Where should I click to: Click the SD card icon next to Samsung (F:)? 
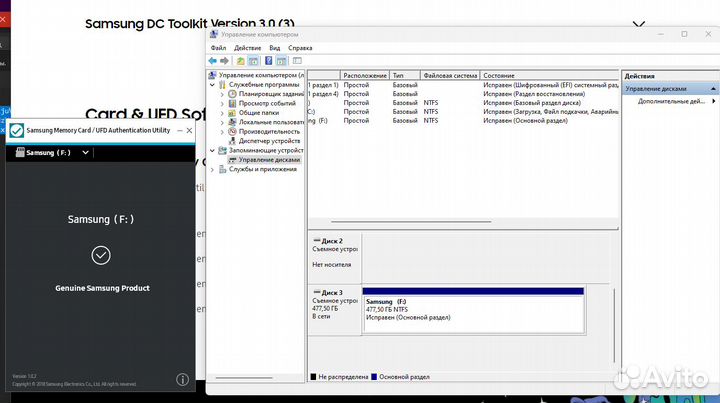click(20, 152)
